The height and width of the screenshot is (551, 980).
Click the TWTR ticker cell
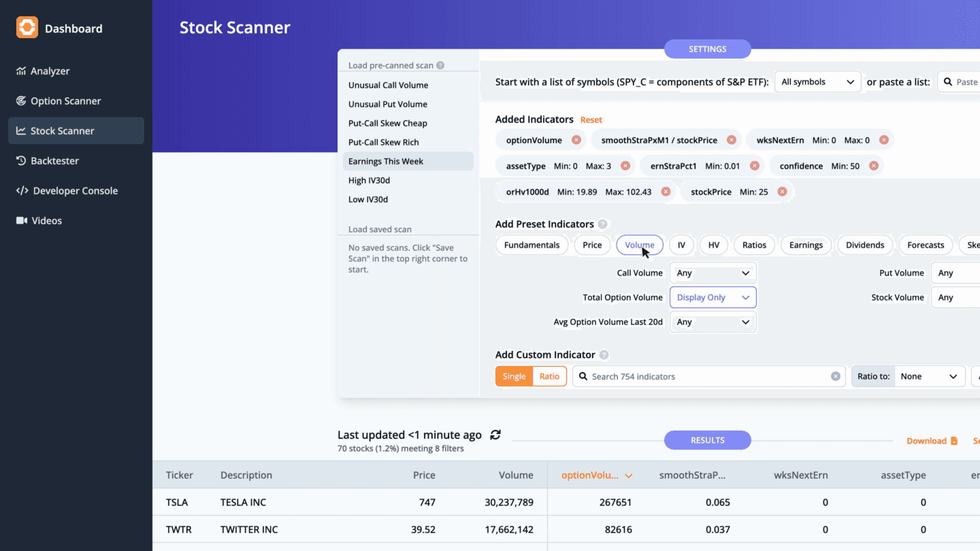[x=178, y=529]
